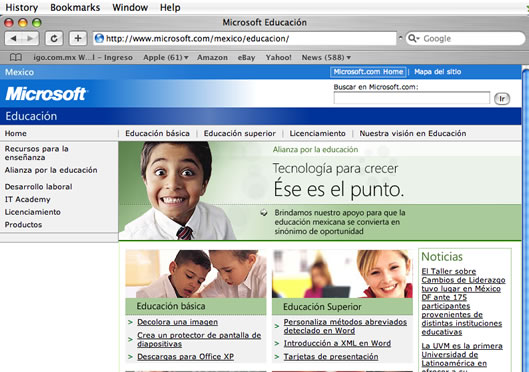Viewport: 529px width, 372px height.
Task: Open the History menu
Action: (x=22, y=7)
